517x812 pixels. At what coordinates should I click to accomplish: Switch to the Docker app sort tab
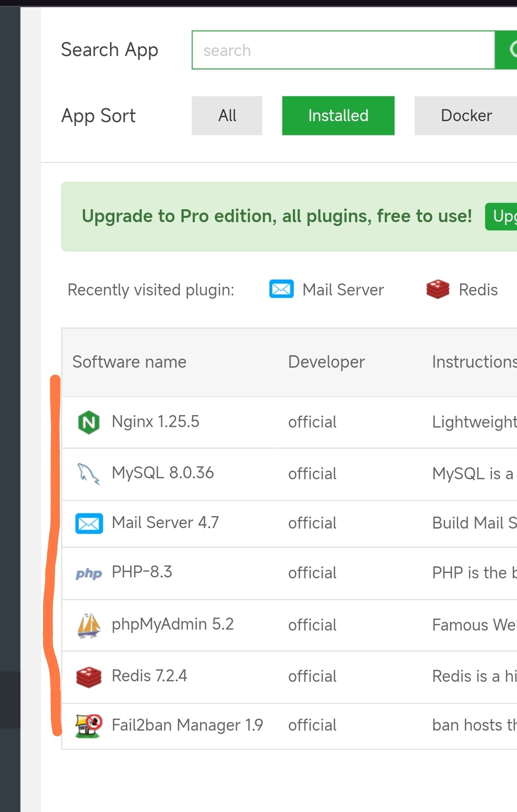pos(466,115)
